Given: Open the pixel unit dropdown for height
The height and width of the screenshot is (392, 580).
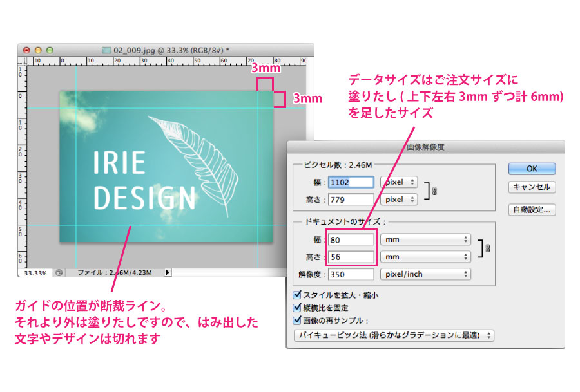Looking at the screenshot, I should coord(399,200).
